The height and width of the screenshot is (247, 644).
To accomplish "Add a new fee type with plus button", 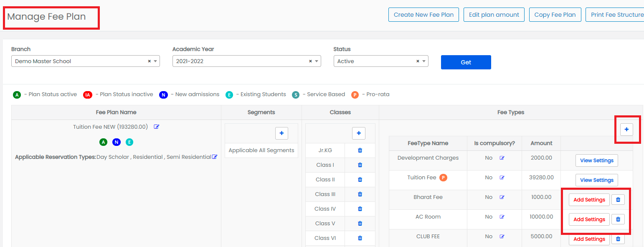I will (x=626, y=130).
